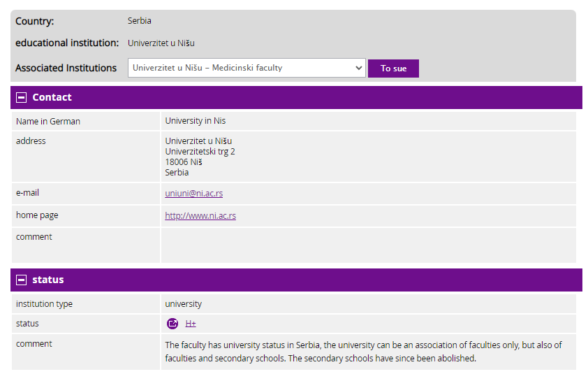Click the To sue button
Viewport: 588px width, 381px height.
pyautogui.click(x=393, y=69)
